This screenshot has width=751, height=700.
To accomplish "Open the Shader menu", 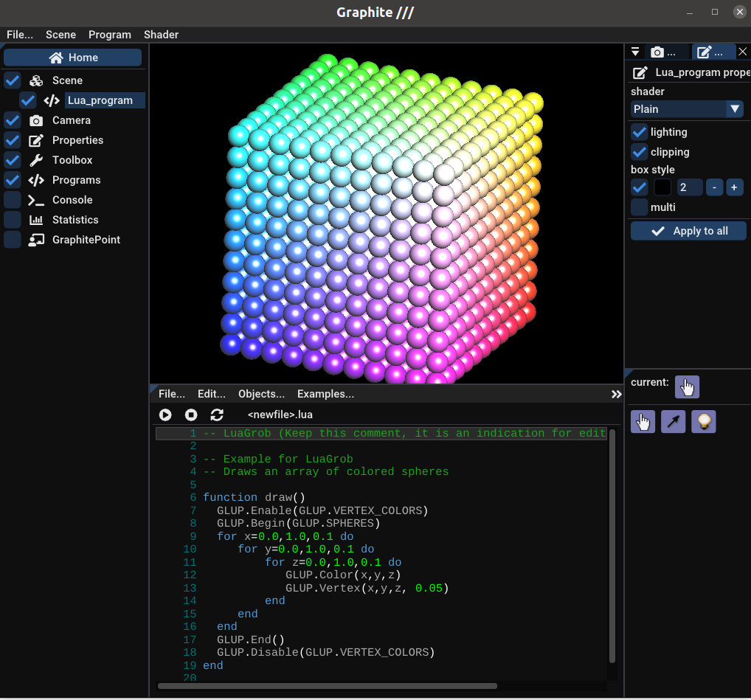I will [x=161, y=35].
